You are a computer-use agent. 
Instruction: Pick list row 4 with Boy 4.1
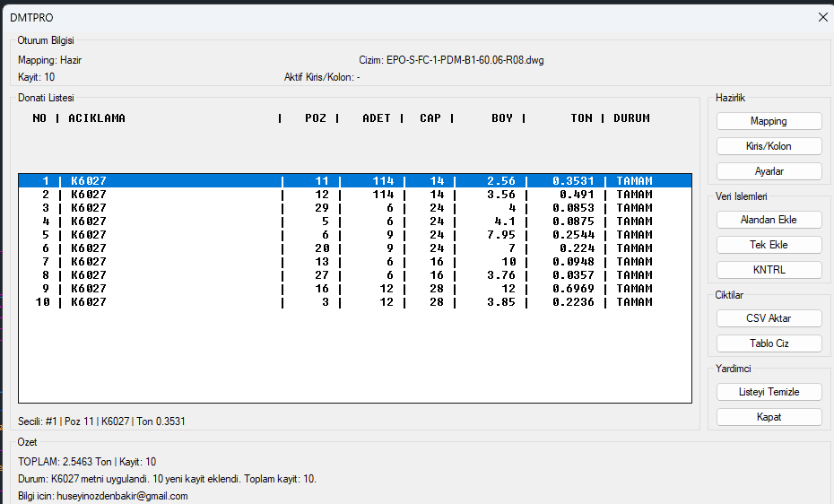click(x=354, y=222)
